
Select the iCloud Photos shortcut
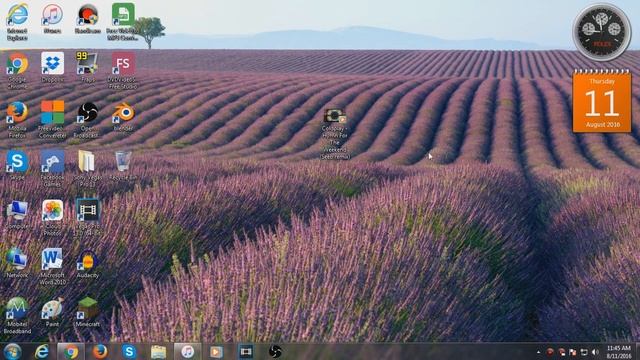coord(52,217)
